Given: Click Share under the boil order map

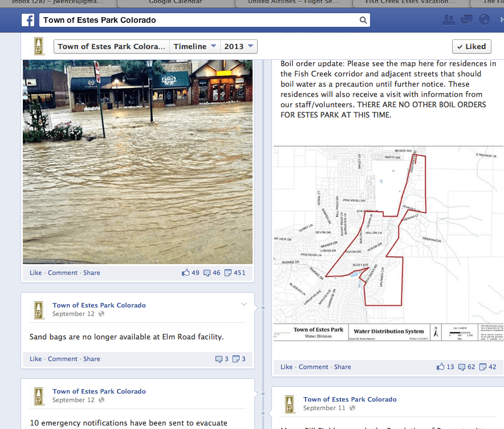Looking at the screenshot, I should pyautogui.click(x=342, y=367).
